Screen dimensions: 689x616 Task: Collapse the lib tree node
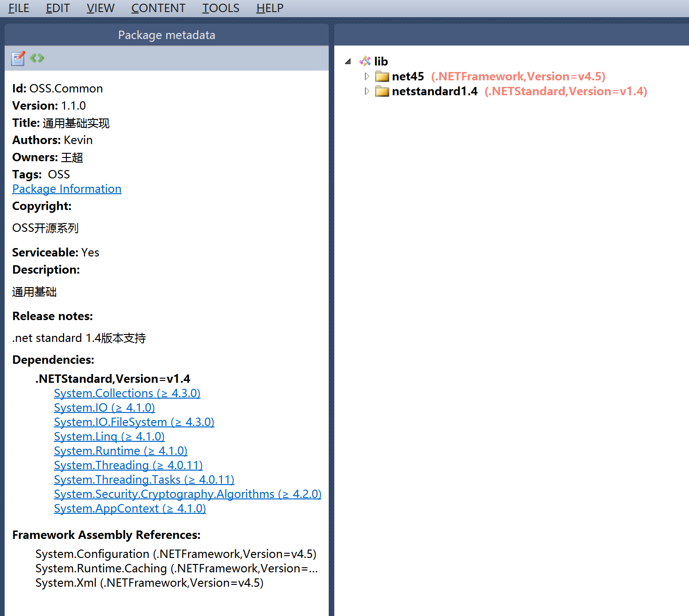(x=348, y=61)
